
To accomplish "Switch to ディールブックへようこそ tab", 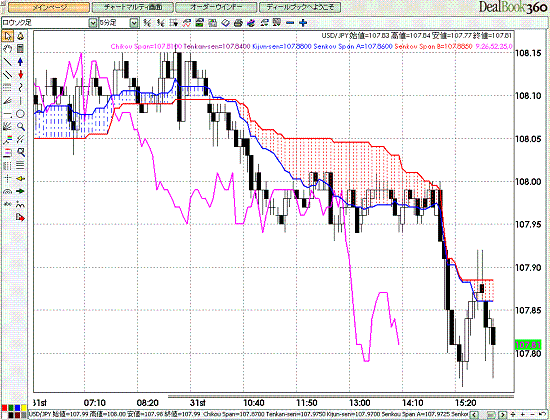I will [300, 7].
